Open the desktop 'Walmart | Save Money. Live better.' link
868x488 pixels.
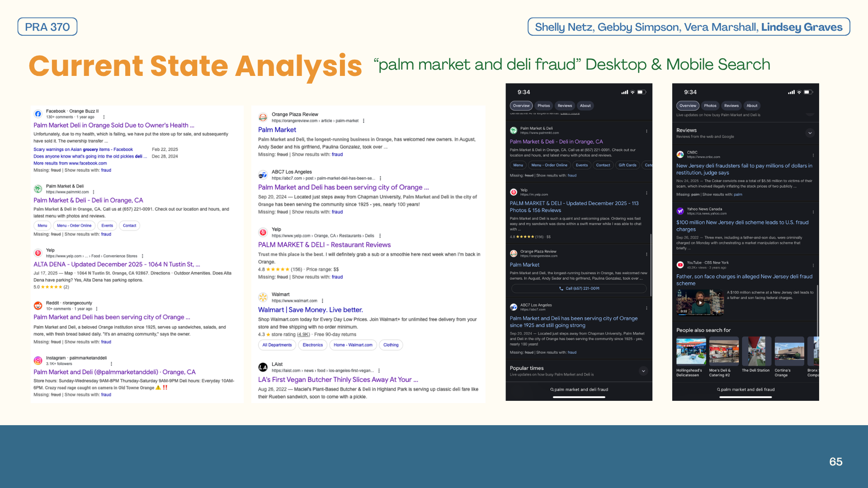tap(311, 310)
